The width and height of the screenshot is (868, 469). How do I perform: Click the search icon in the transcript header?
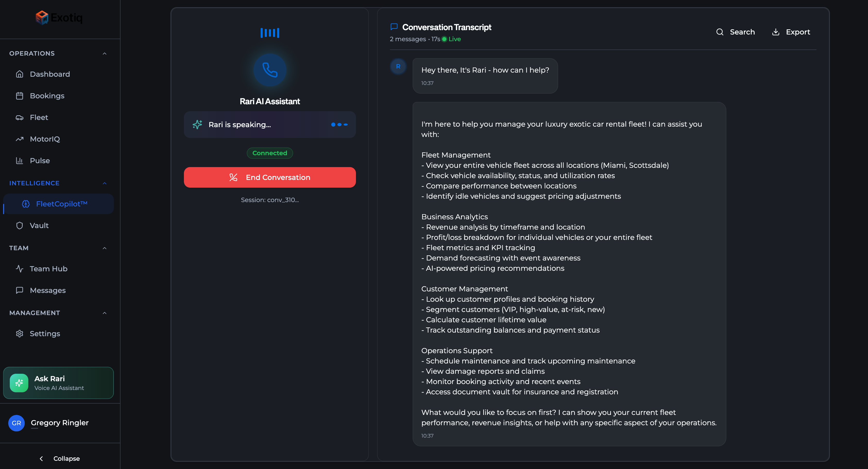pyautogui.click(x=720, y=32)
